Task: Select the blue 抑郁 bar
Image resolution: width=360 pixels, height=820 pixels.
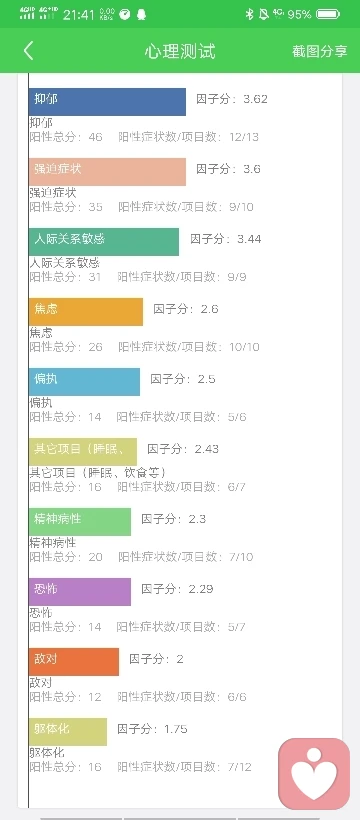Action: (107, 102)
